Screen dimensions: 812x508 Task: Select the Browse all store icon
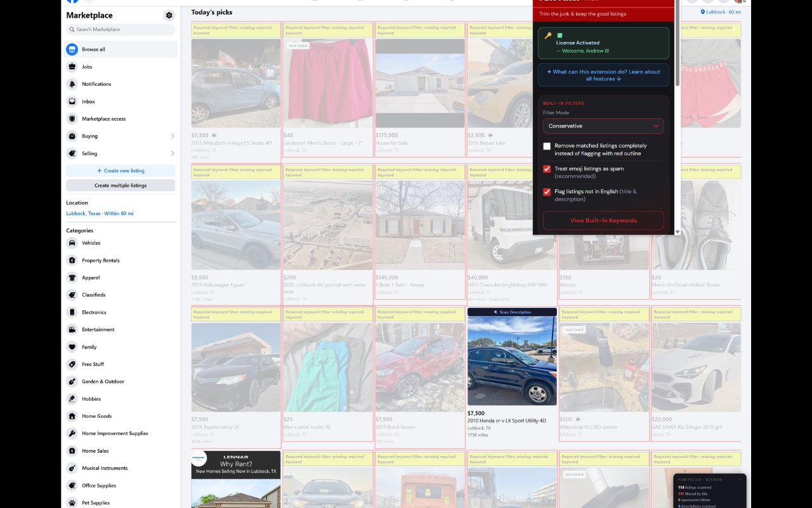click(72, 50)
